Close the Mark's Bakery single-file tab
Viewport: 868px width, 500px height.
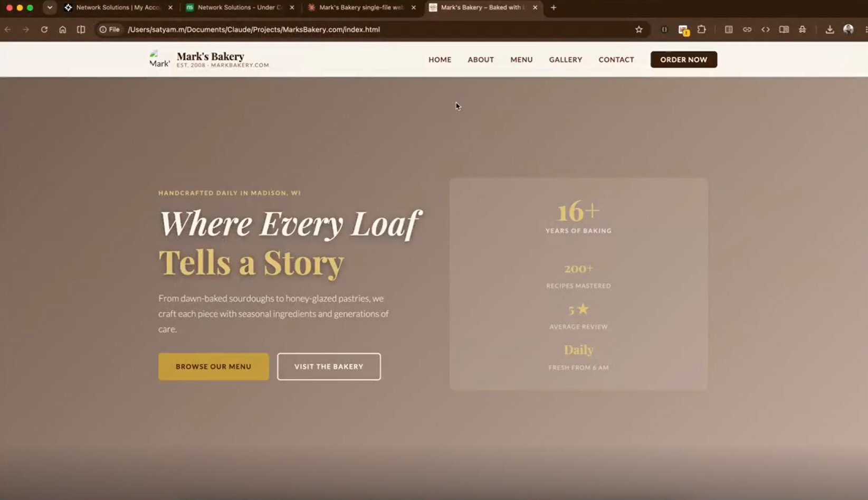(x=414, y=7)
